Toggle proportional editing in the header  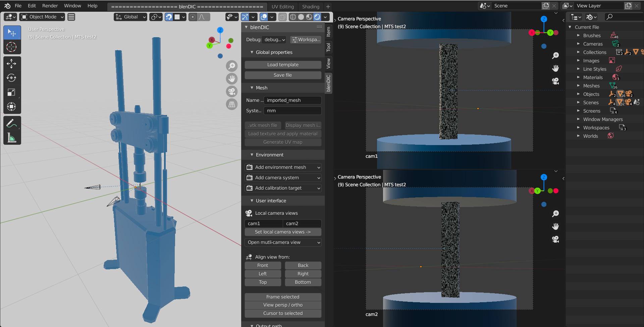[193, 17]
